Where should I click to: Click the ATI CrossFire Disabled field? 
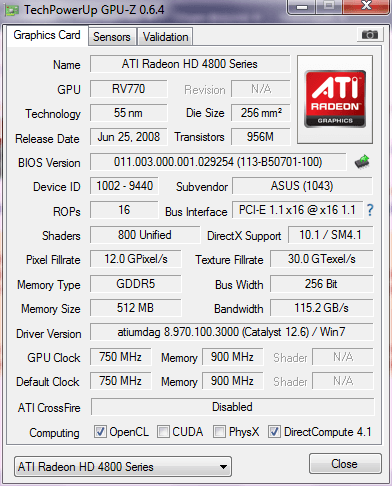232,407
